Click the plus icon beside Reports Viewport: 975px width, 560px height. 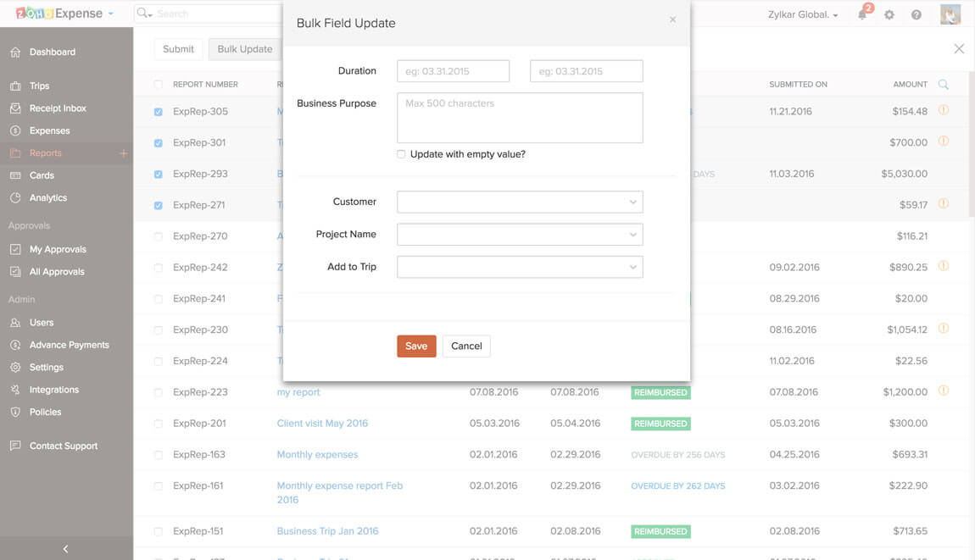(124, 153)
